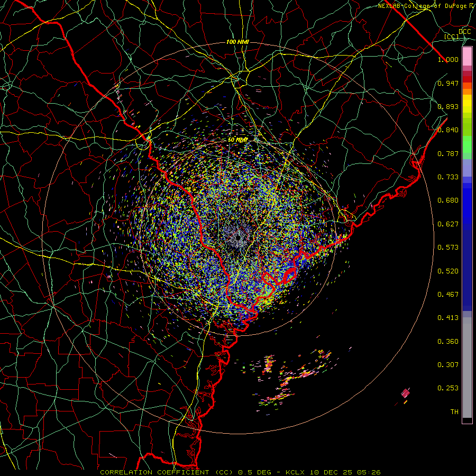Viewport: 476px width, 476px height.
Task: Click the 0.467 legend value
Action: (x=448, y=295)
